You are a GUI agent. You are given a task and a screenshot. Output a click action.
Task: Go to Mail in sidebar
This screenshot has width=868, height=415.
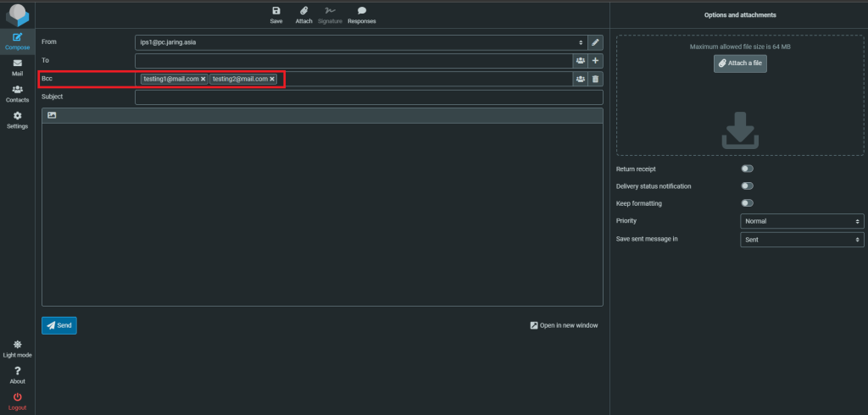coord(17,67)
